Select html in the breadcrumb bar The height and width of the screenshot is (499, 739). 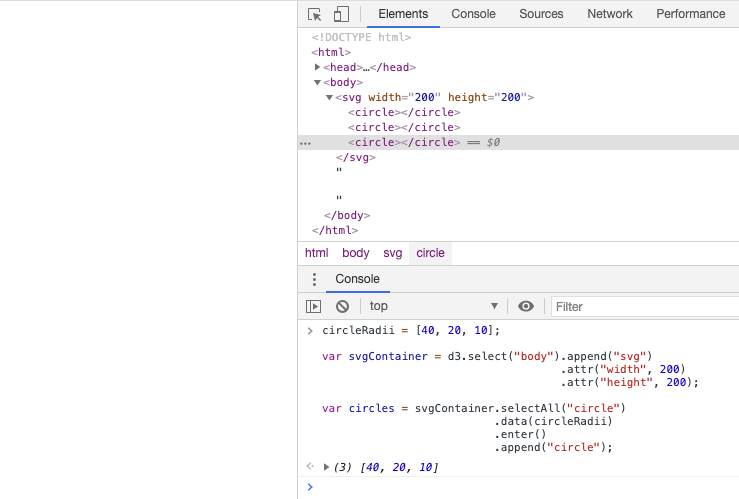point(316,253)
